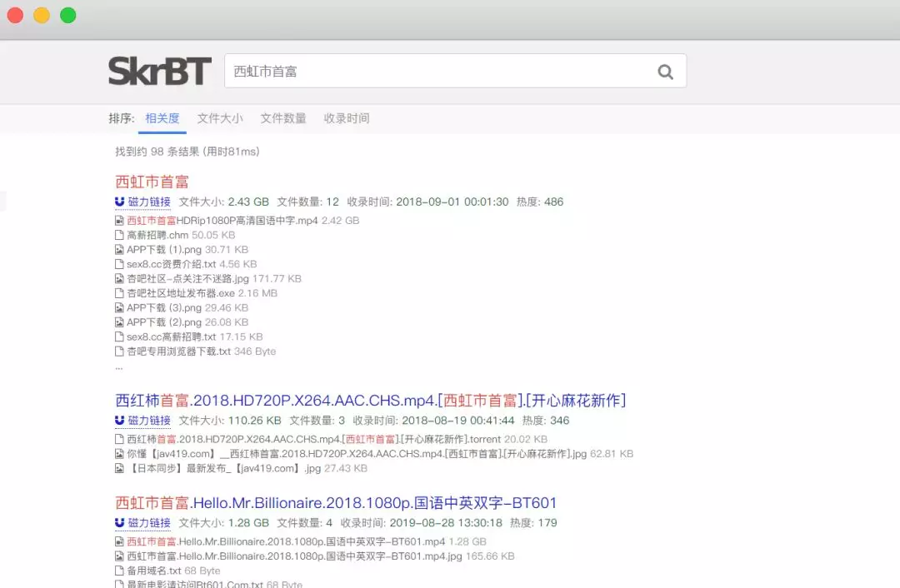Open the SkrBT logo homepage
The width and height of the screenshot is (900, 588).
coord(159,71)
